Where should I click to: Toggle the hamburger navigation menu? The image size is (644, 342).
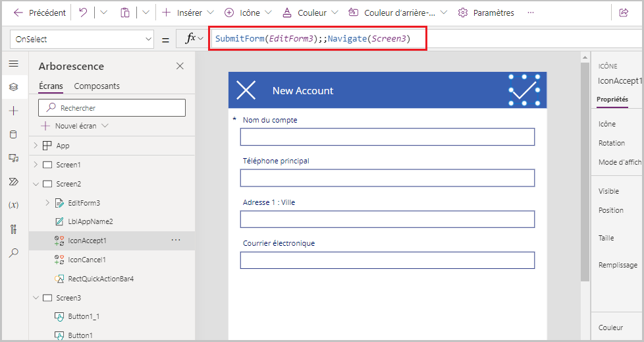14,63
